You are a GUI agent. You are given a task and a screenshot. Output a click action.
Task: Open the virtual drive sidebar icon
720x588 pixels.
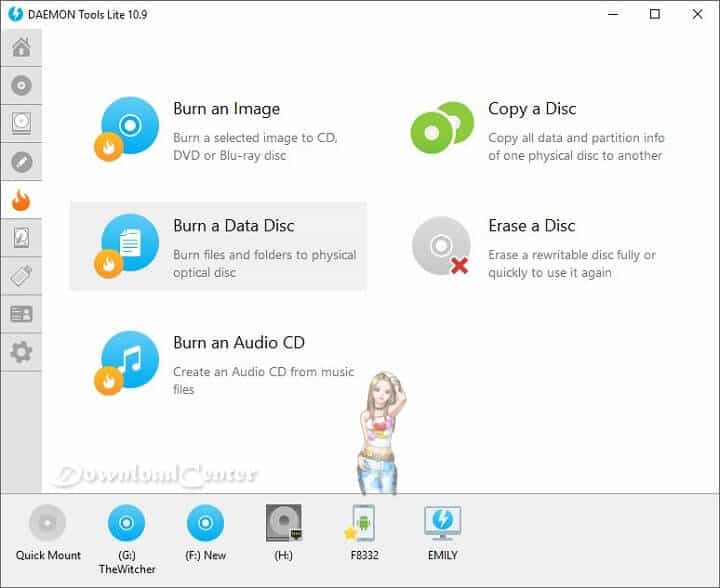pyautogui.click(x=21, y=124)
